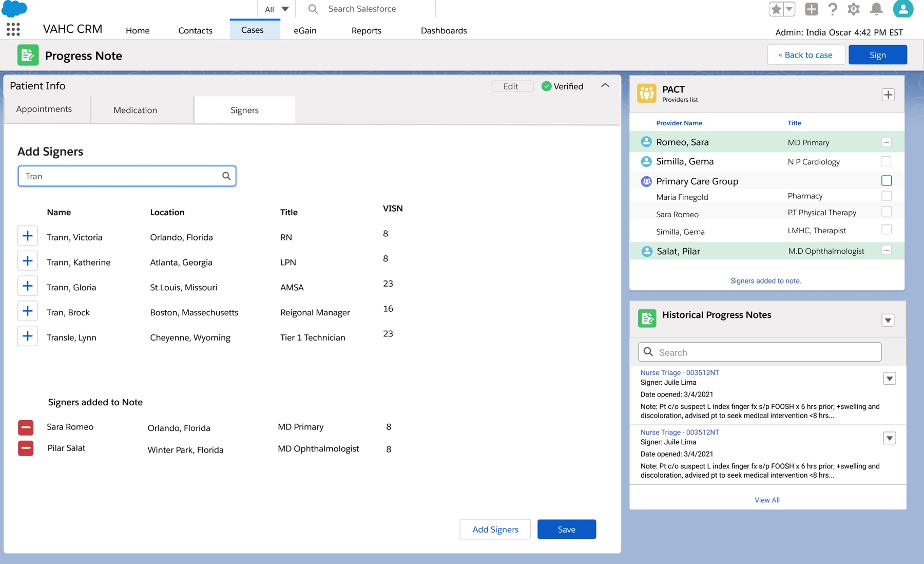Image resolution: width=924 pixels, height=564 pixels.
Task: Check the Similla, Gema N.P Cardiology box
Action: tap(886, 161)
